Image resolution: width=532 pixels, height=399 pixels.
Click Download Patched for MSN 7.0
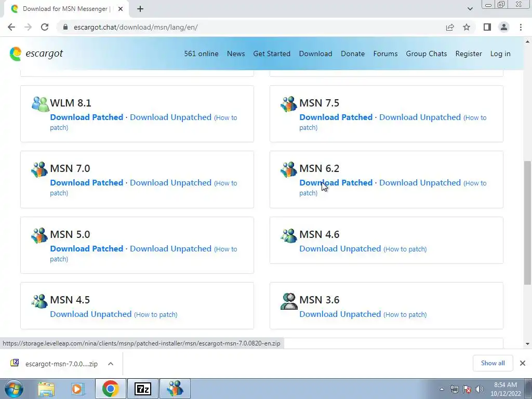tap(87, 183)
